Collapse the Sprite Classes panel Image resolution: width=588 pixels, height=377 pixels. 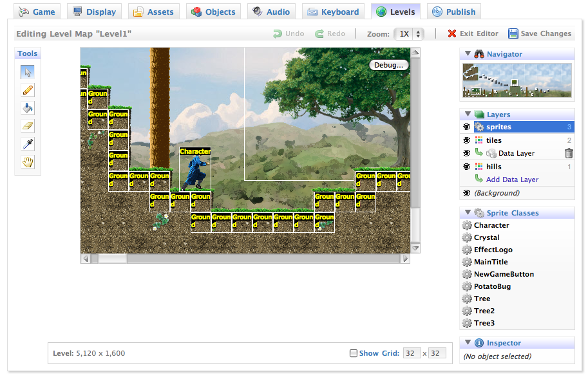tap(467, 213)
